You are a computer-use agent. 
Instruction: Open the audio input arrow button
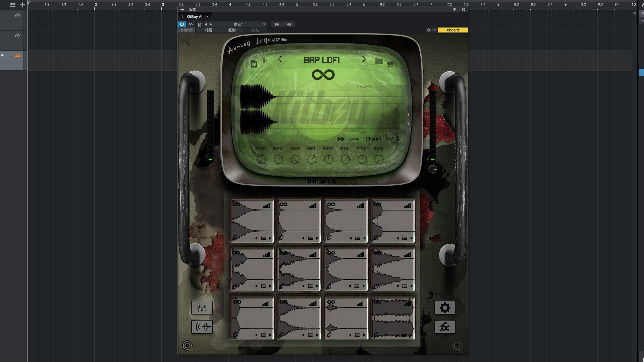coord(202,326)
